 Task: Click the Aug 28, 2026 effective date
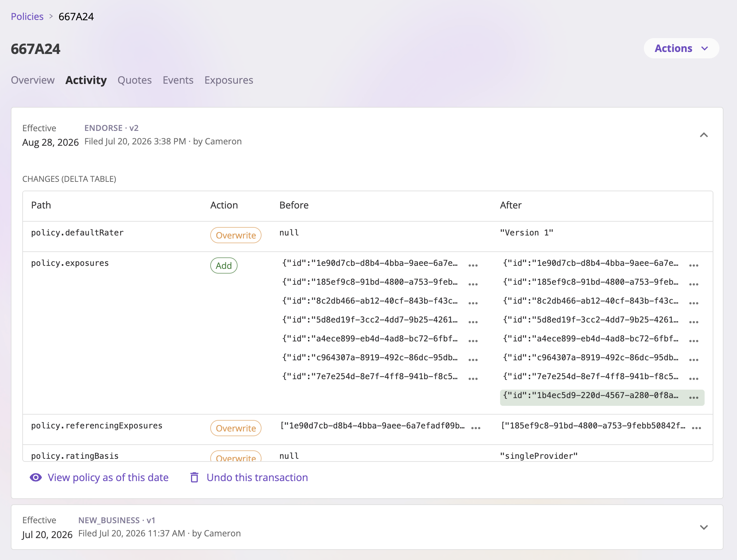pos(50,142)
